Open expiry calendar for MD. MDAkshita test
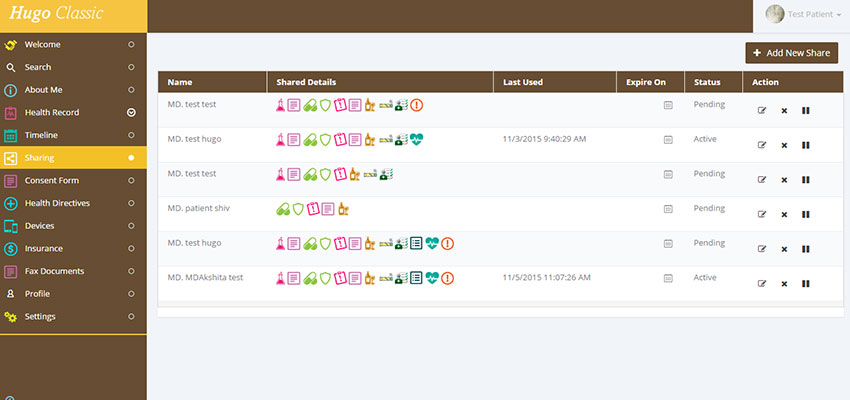Viewport: 850px width, 400px height. tap(668, 279)
